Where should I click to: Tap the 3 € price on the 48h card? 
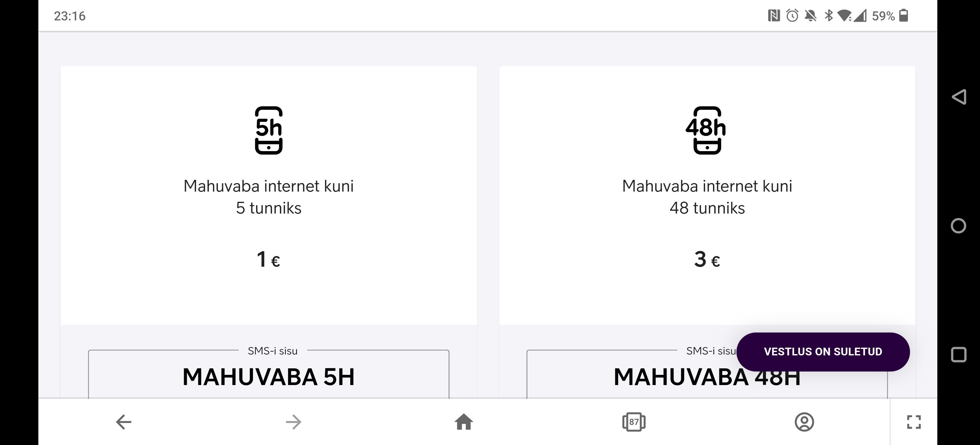(707, 260)
